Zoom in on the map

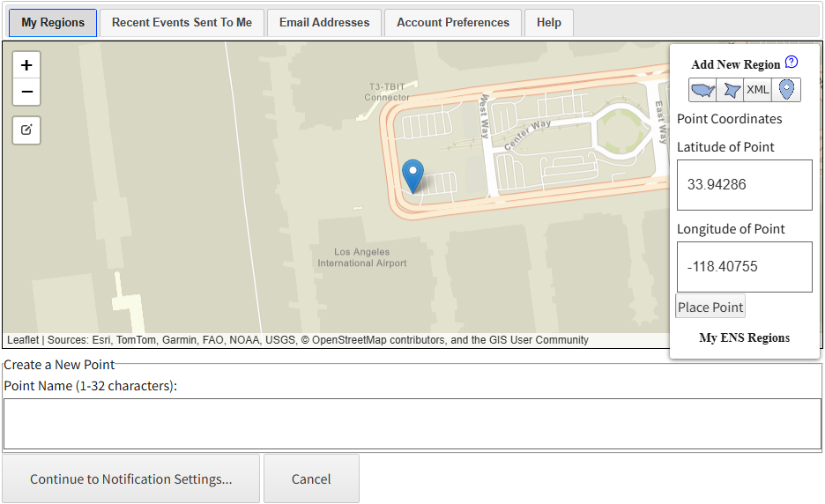tap(26, 65)
